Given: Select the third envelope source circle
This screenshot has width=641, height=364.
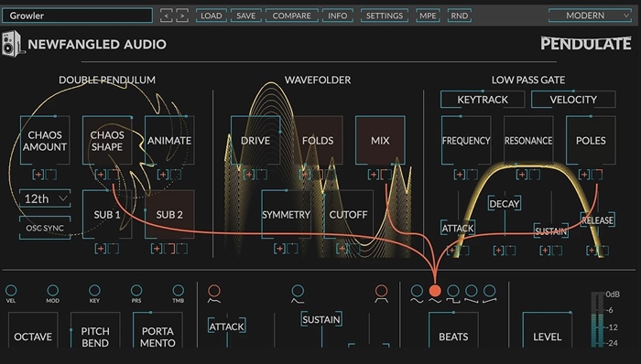Looking at the screenshot, I should pos(382,291).
